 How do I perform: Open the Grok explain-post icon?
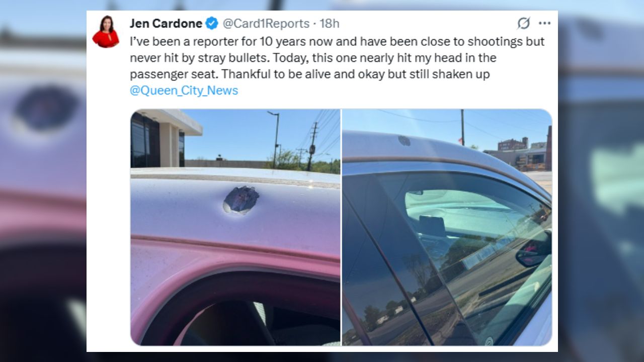[523, 23]
